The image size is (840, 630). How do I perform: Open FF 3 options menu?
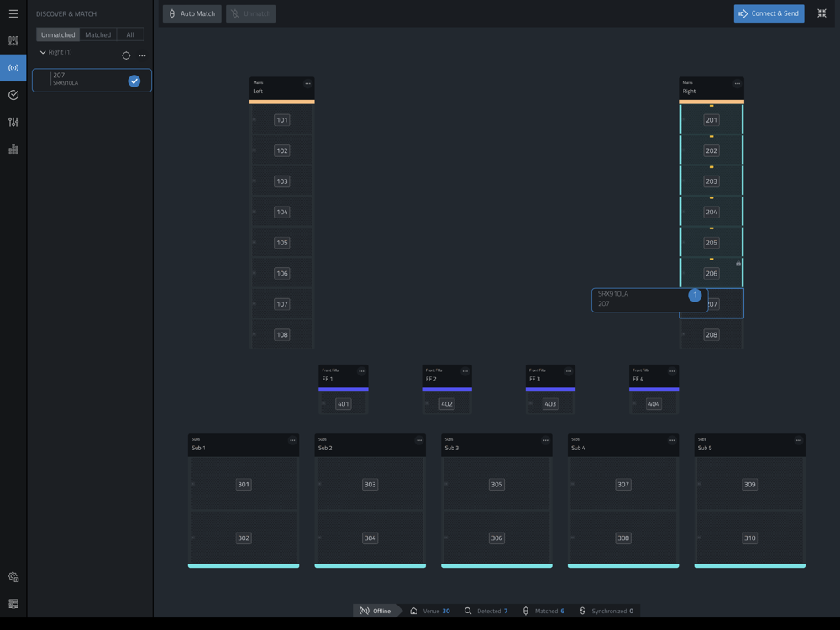569,371
